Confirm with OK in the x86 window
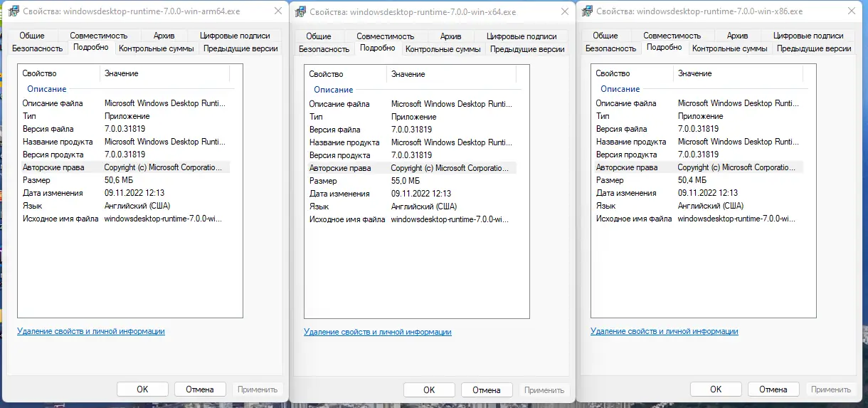This screenshot has height=408, width=868. coord(716,389)
